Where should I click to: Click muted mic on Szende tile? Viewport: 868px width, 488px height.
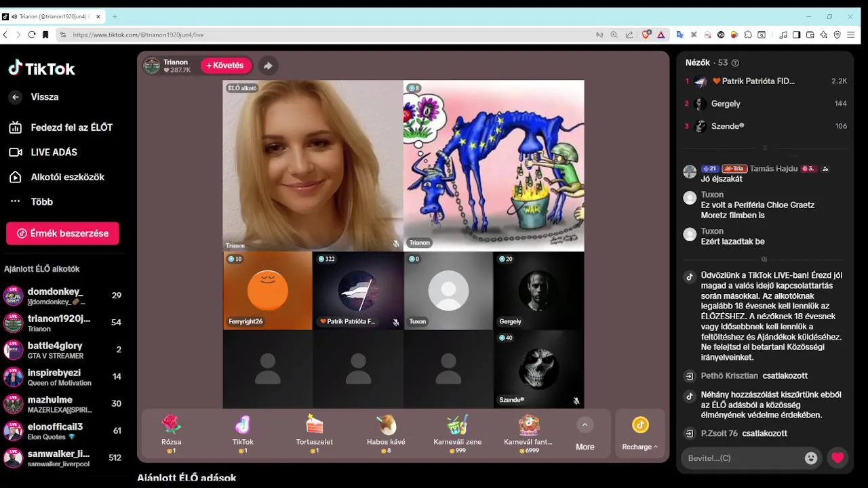tap(576, 401)
